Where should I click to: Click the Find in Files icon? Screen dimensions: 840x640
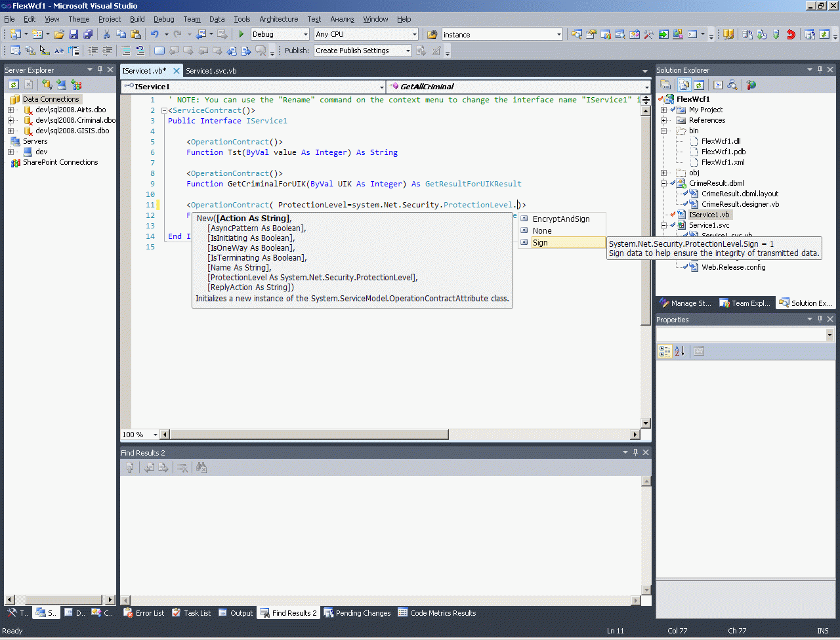click(432, 34)
